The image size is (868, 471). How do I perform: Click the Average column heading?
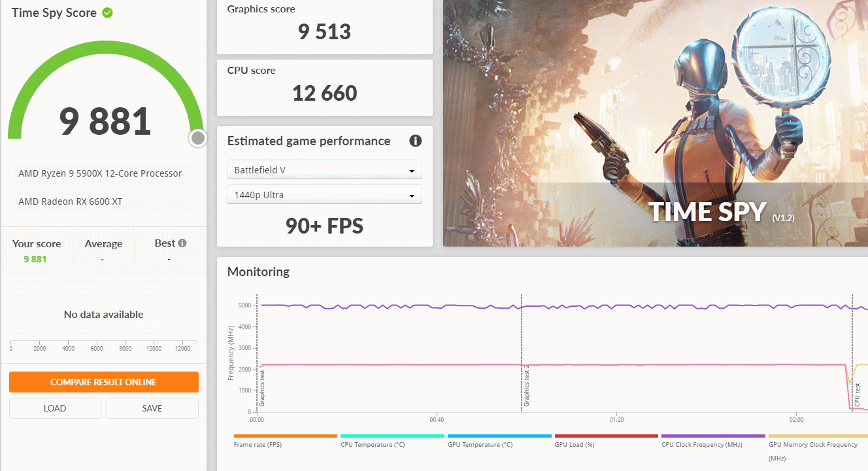[x=103, y=244]
